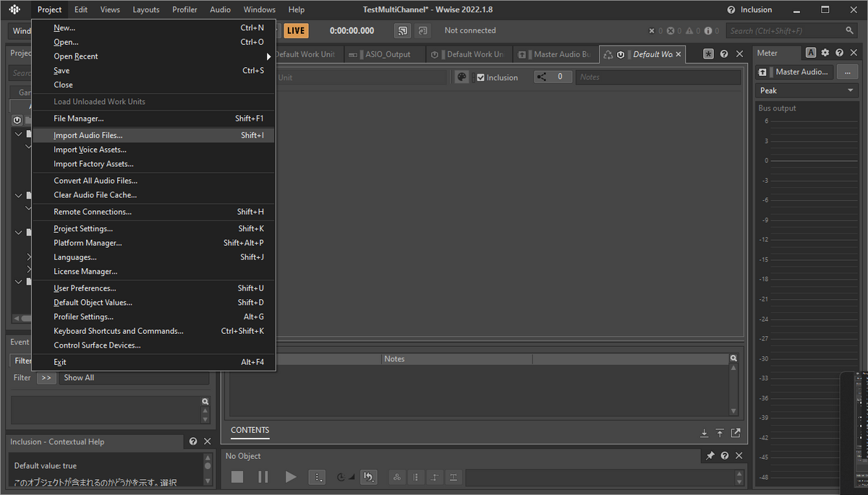868x495 pixels.
Task: Expand the Open Recent submenu
Action: (x=153, y=56)
